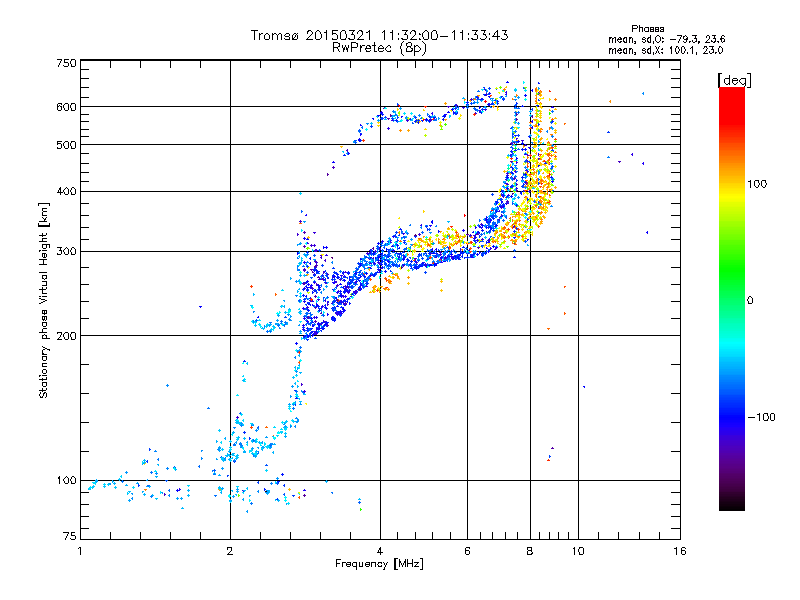The height and width of the screenshot is (600, 800).
Task: Click the 'mean, sd,O: -79.3, 23.6' line
Action: point(666,39)
